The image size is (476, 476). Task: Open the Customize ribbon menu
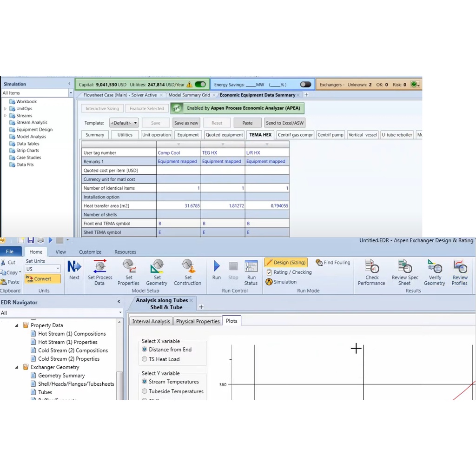(90, 251)
